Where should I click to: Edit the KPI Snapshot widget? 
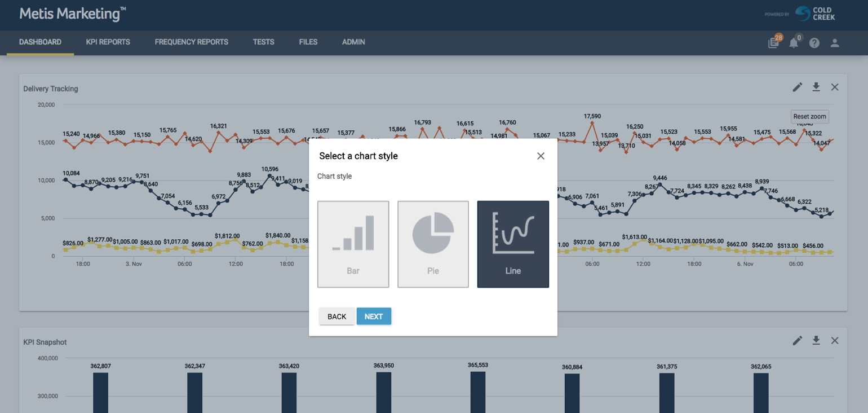pyautogui.click(x=797, y=340)
